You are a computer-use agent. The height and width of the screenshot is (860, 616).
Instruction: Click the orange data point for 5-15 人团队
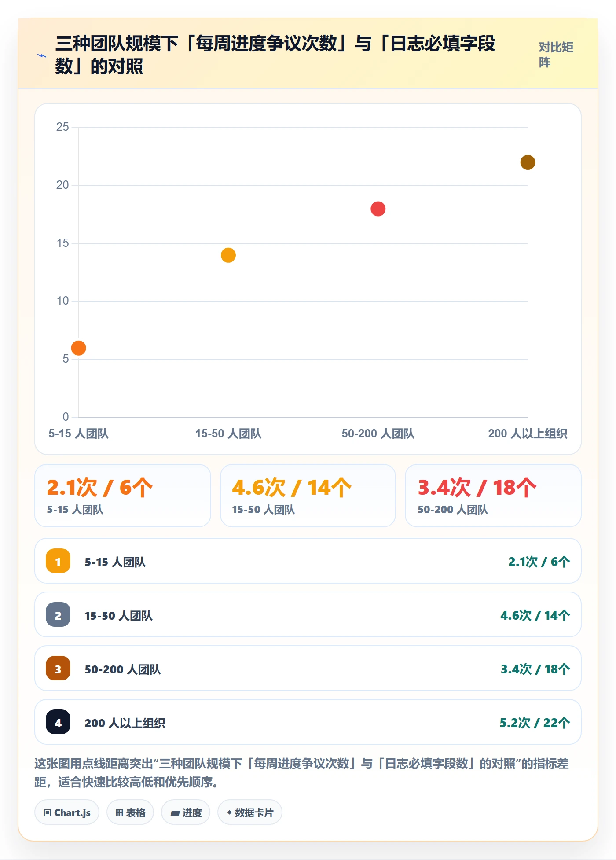[79, 348]
